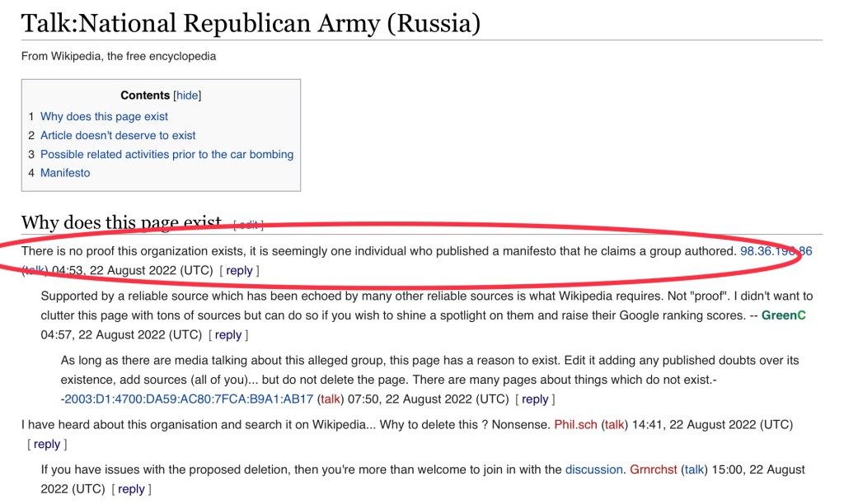
Task: Visit Grnrchst's user page
Action: pyautogui.click(x=653, y=469)
